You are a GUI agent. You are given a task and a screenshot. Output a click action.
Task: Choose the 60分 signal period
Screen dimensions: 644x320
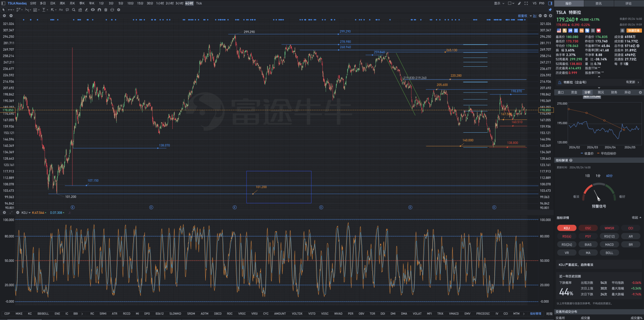click(609, 176)
